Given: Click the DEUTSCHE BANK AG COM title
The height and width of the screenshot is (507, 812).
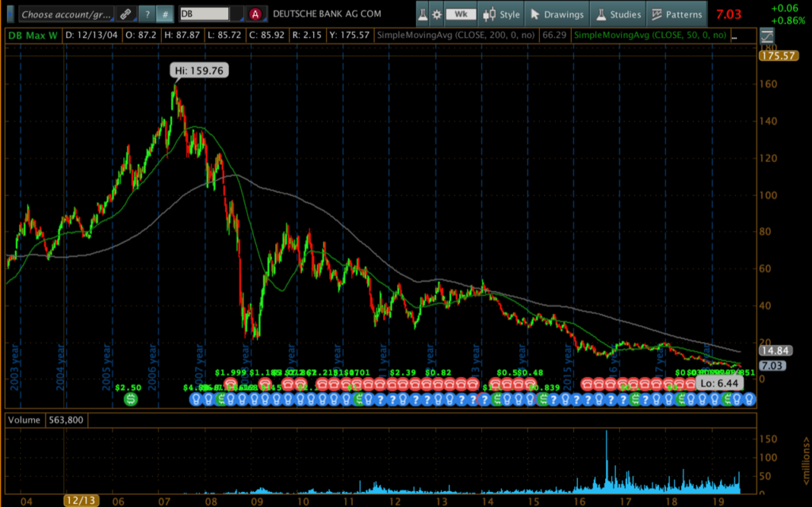Looking at the screenshot, I should (327, 14).
